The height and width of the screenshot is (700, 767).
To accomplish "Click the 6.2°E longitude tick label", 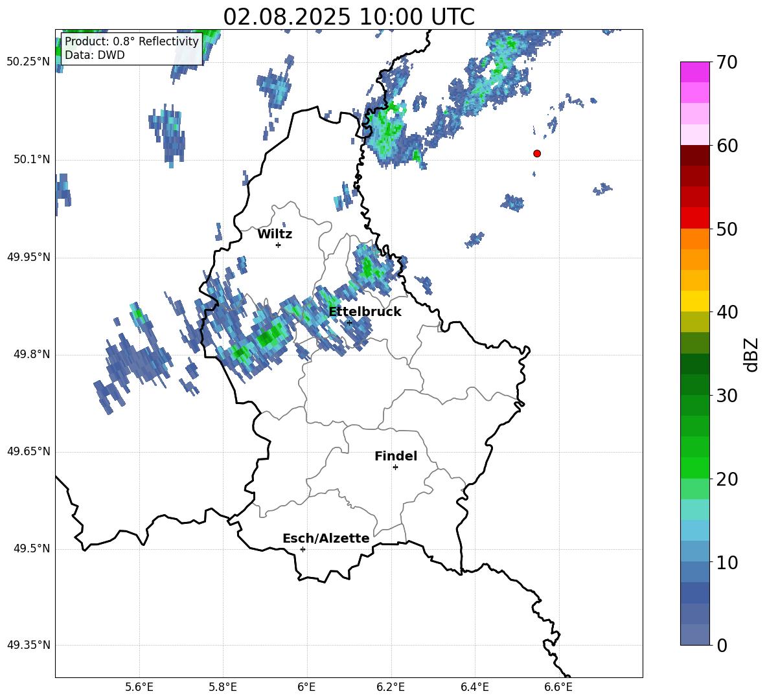I will (391, 687).
